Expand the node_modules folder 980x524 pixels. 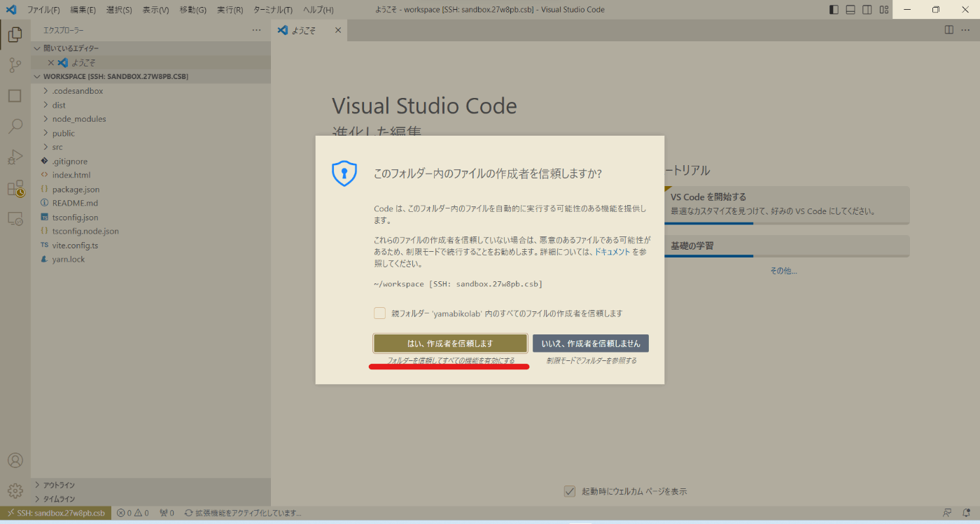tap(150, 119)
